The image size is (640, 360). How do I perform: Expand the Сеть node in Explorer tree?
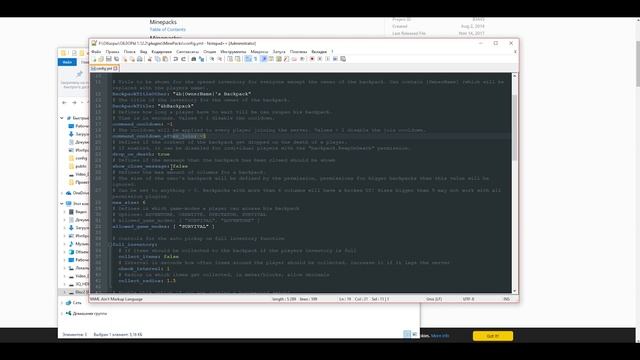(62, 303)
